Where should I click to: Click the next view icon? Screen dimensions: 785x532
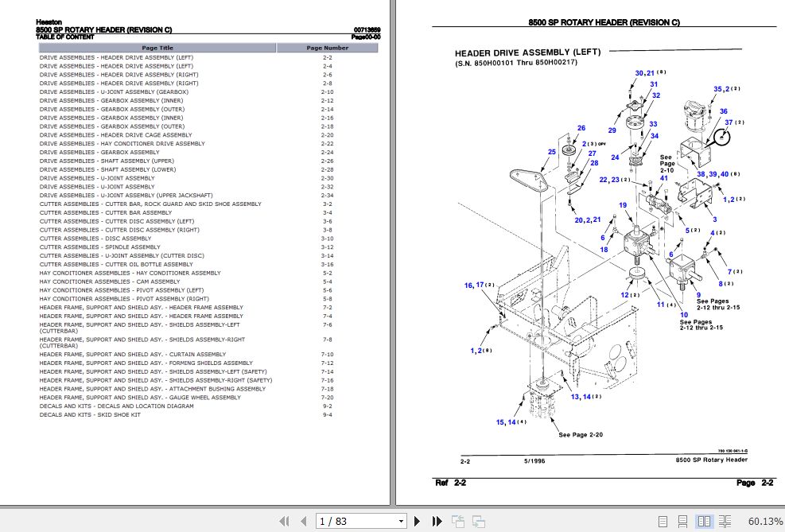[x=479, y=521]
